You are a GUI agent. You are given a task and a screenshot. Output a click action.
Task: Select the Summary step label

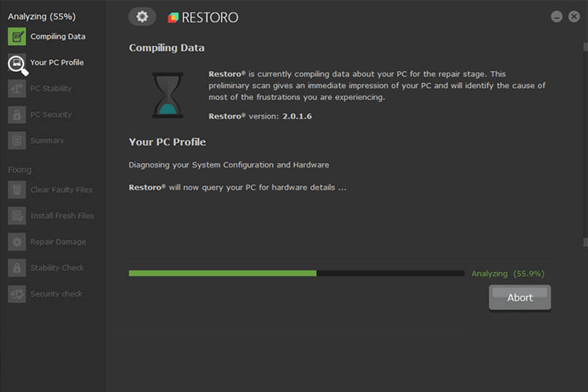tap(47, 141)
